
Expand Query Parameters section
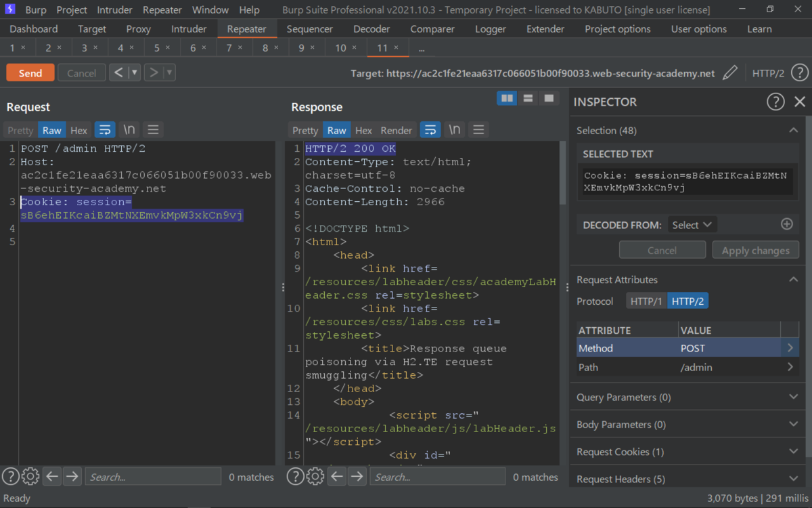pyautogui.click(x=793, y=397)
